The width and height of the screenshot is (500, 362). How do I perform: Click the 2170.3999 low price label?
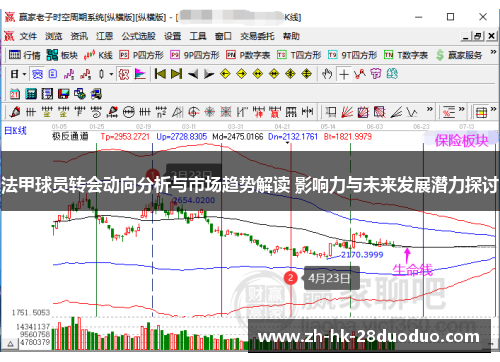362,255
